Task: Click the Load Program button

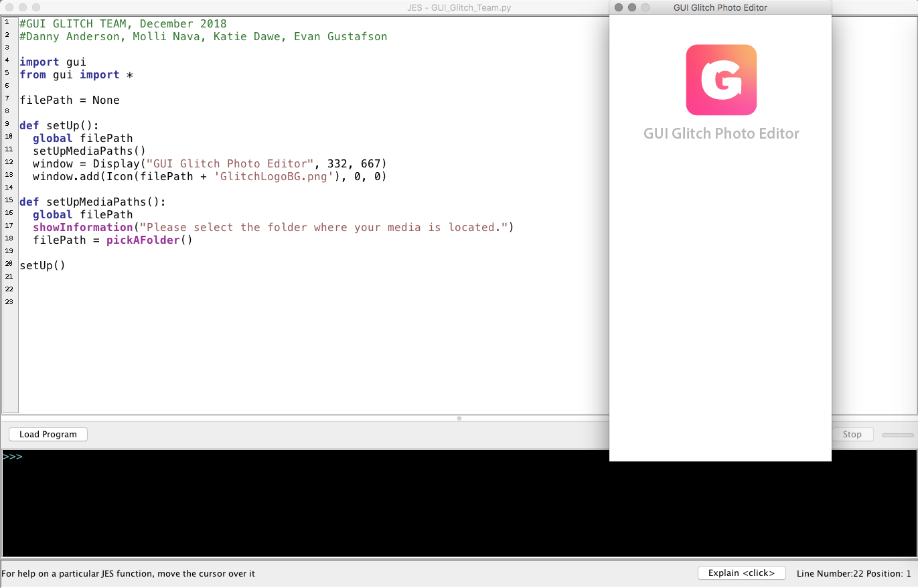Action: click(x=48, y=435)
